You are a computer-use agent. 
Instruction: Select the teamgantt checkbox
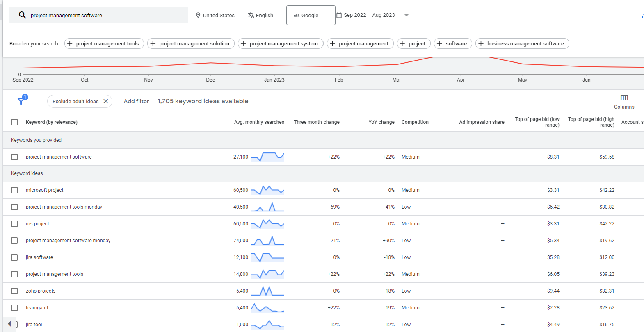click(14, 308)
